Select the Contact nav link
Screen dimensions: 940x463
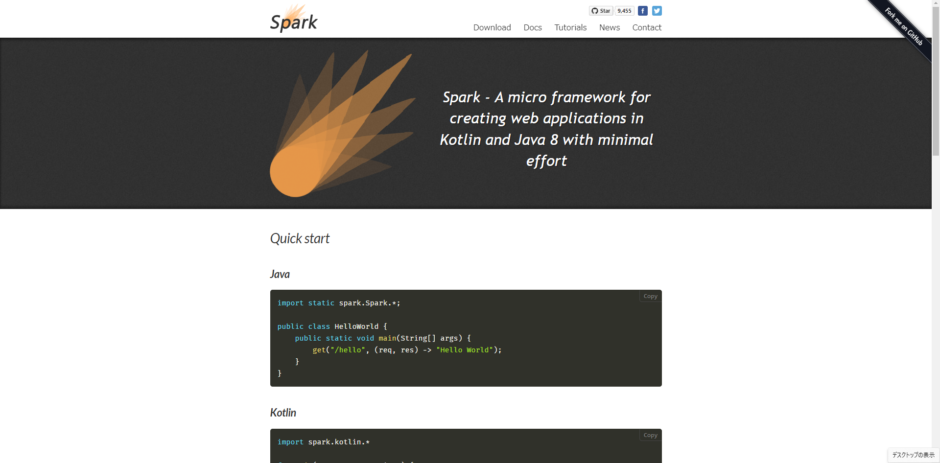click(647, 28)
